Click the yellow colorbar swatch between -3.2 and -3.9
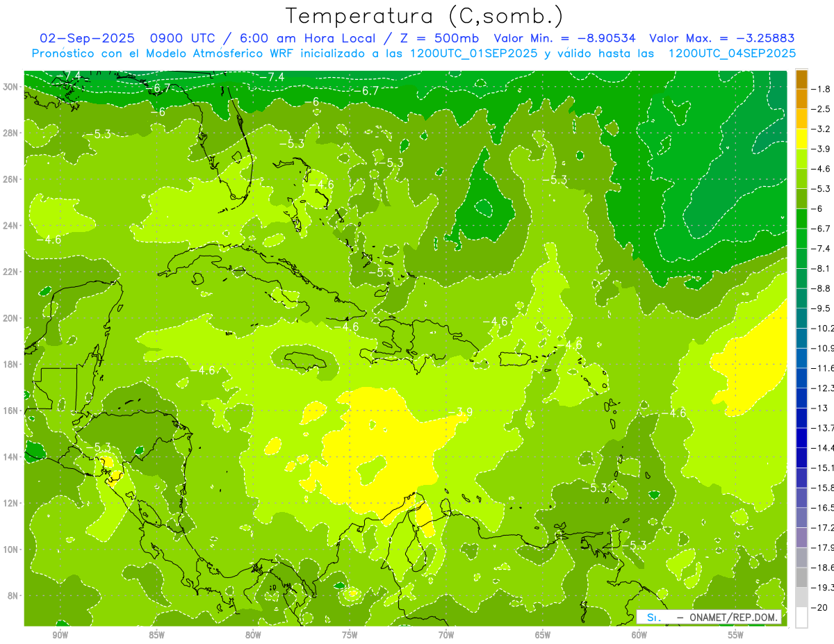 [x=801, y=139]
